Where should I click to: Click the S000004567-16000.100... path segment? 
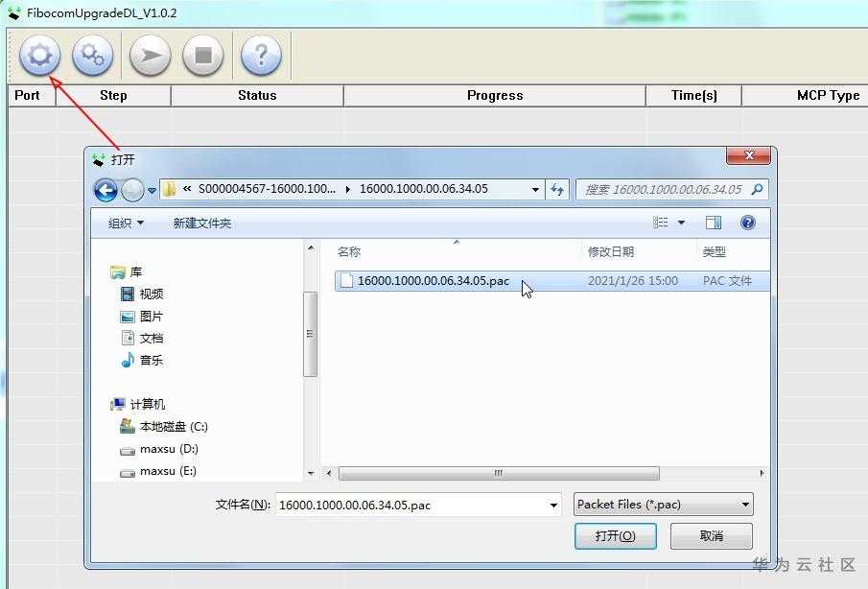[267, 189]
